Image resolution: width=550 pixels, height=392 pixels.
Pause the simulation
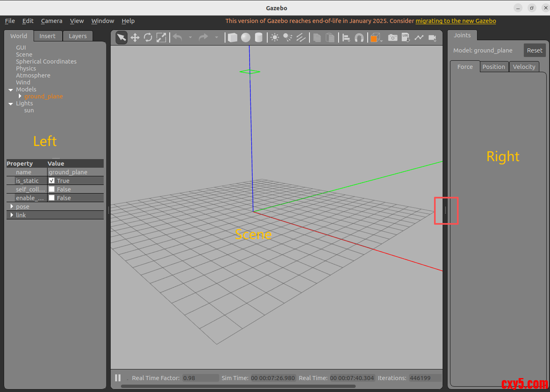coord(118,378)
